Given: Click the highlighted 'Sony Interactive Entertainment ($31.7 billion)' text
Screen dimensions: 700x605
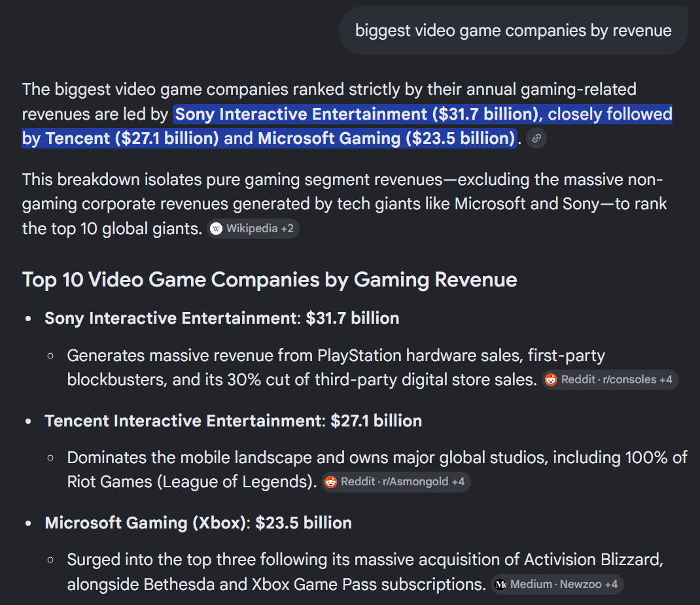Looking at the screenshot, I should 357,114.
